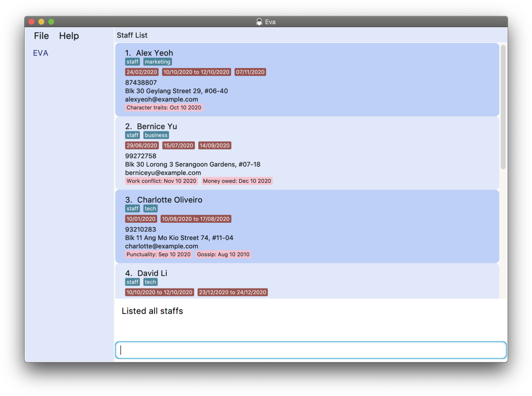The width and height of the screenshot is (532, 396).
Task: Click the marketing tag on Alex Yeoh
Action: click(157, 62)
